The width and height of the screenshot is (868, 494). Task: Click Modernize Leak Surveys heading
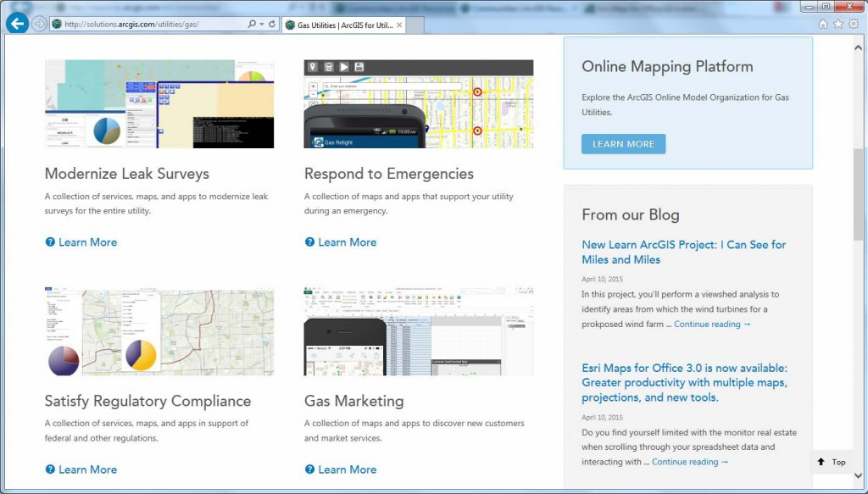[127, 174]
